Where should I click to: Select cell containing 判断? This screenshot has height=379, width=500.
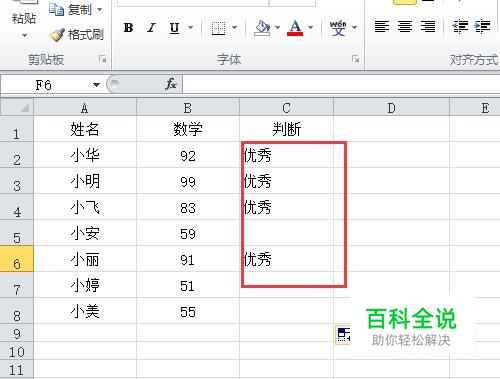(x=286, y=129)
